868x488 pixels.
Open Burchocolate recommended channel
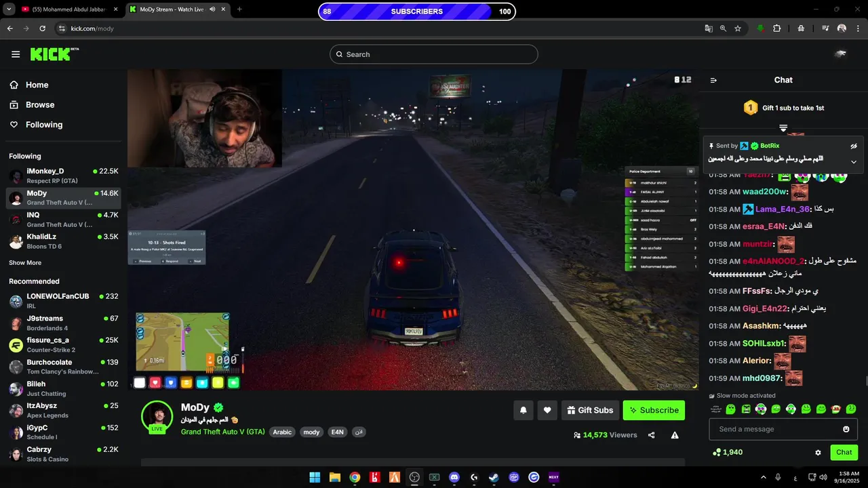coord(64,367)
